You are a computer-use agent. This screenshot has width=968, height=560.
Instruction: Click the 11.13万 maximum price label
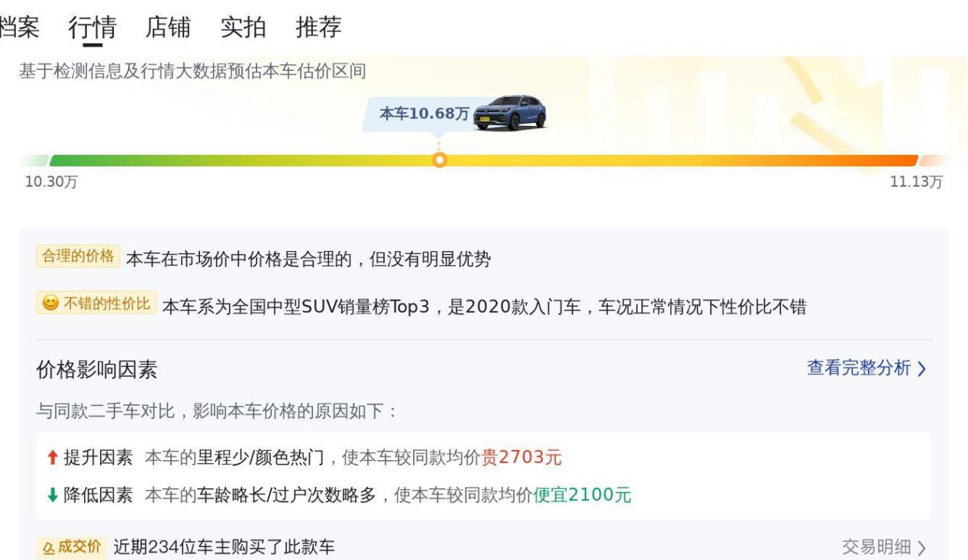(x=917, y=182)
